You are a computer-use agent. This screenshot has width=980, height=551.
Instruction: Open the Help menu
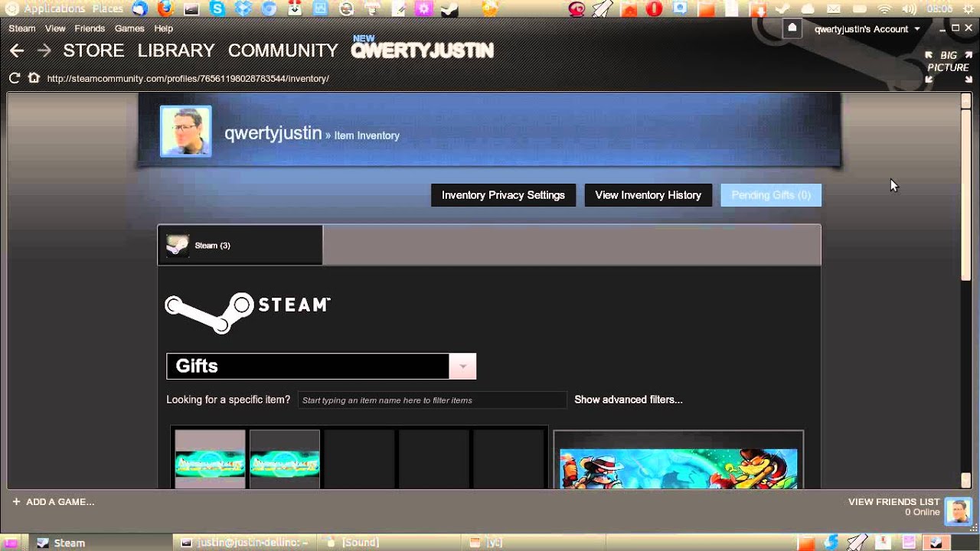point(164,28)
